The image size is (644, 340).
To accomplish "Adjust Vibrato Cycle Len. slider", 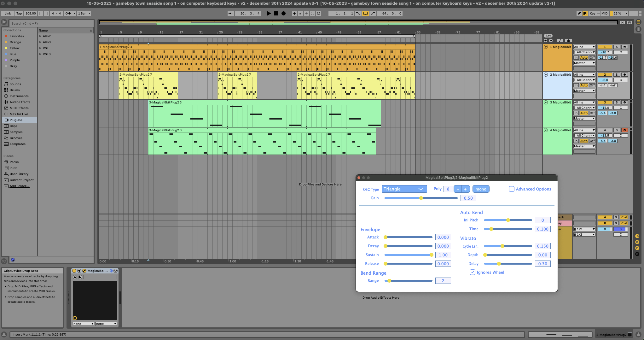I will [x=508, y=246].
